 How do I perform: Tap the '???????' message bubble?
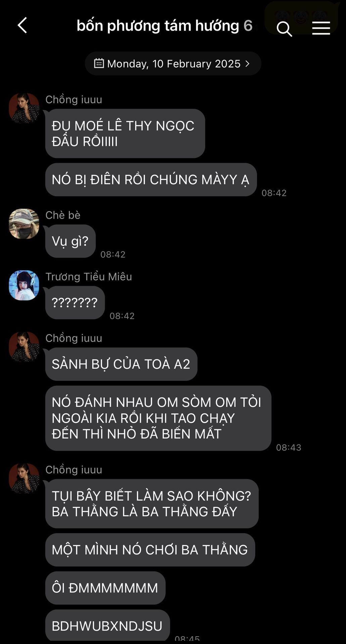pos(75,303)
